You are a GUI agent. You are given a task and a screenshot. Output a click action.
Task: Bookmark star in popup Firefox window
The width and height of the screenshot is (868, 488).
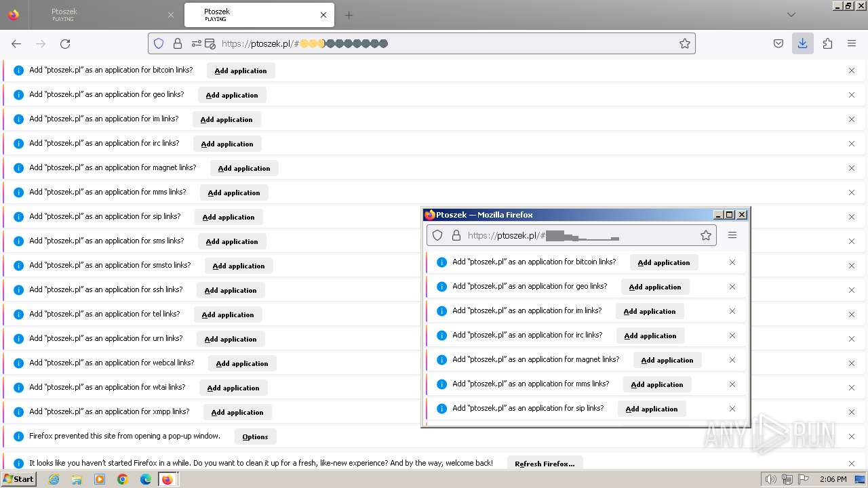coord(706,235)
